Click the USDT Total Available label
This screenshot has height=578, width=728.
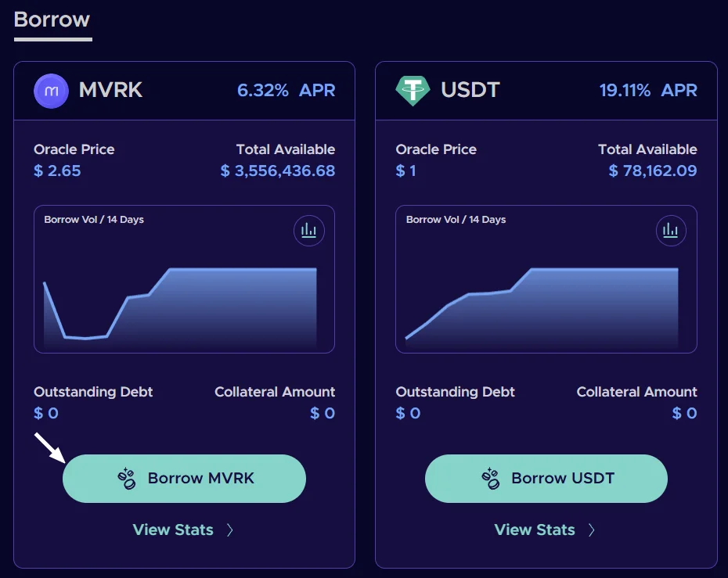coord(647,149)
